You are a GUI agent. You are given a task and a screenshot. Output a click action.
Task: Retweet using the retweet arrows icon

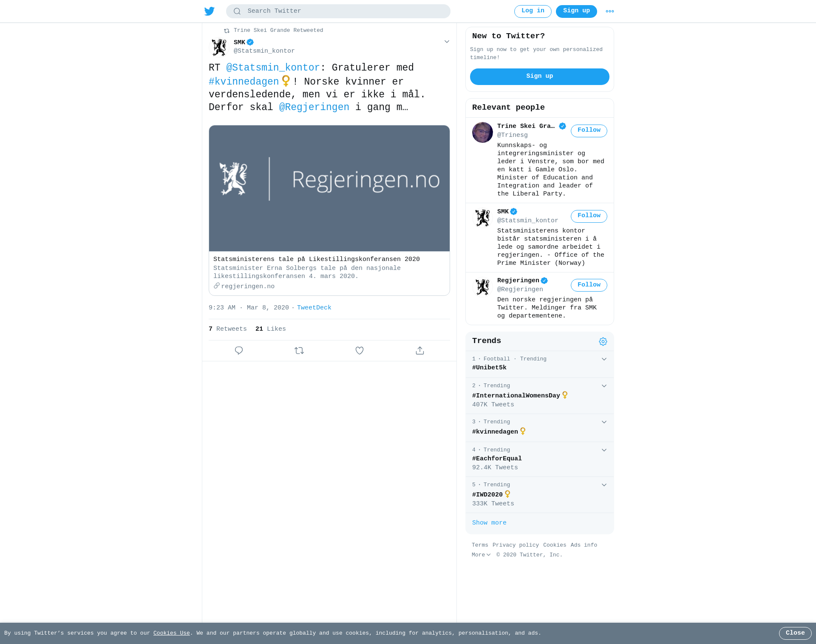(x=299, y=351)
